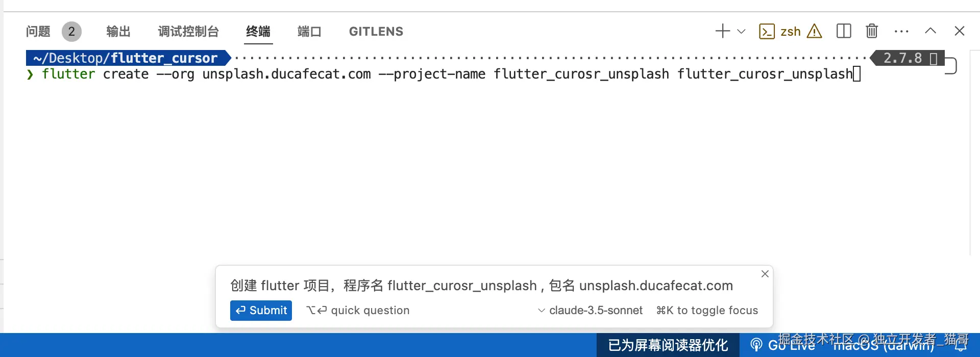
Task: Select the GITLENS panel tab
Action: point(376,32)
